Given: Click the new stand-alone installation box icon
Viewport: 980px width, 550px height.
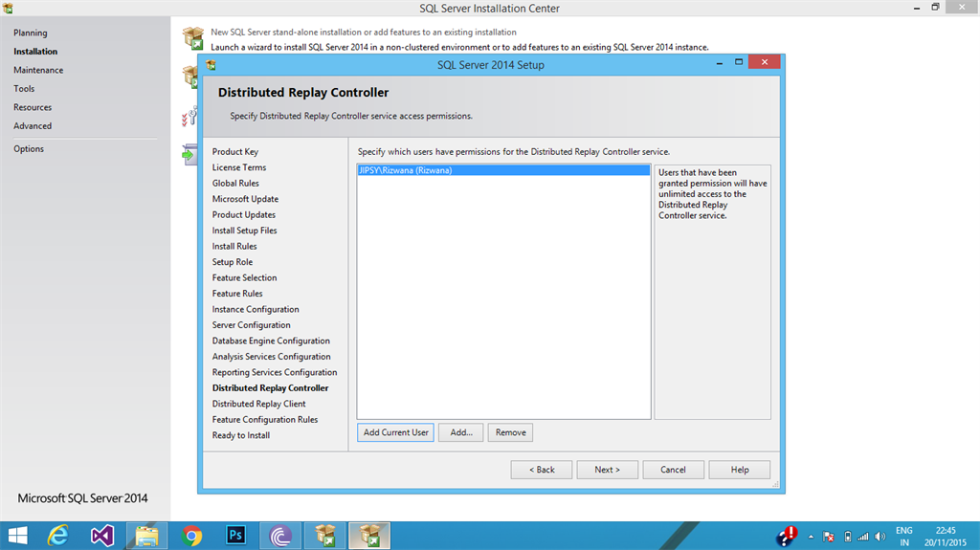Looking at the screenshot, I should pos(193,38).
